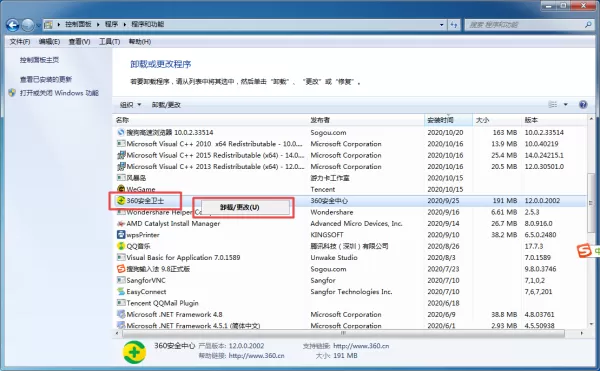
Task: Click the Sogou browser icon in list
Action: 121,132
